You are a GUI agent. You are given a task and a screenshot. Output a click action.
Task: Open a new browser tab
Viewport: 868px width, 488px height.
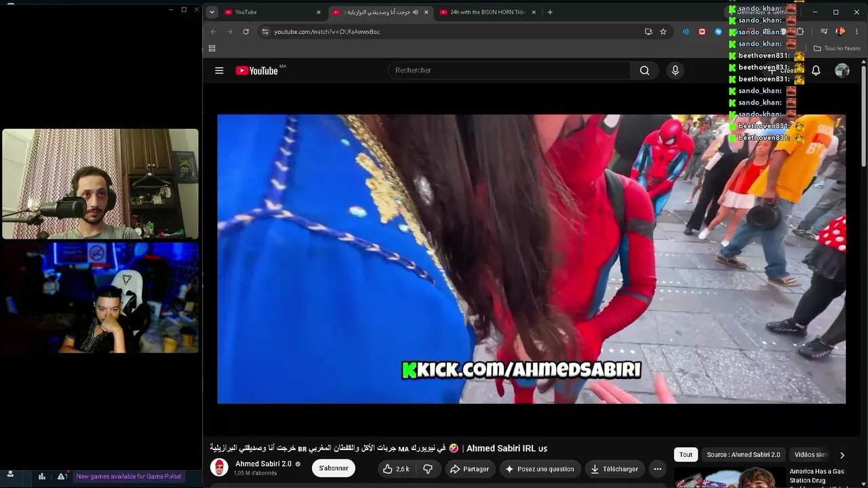point(550,12)
